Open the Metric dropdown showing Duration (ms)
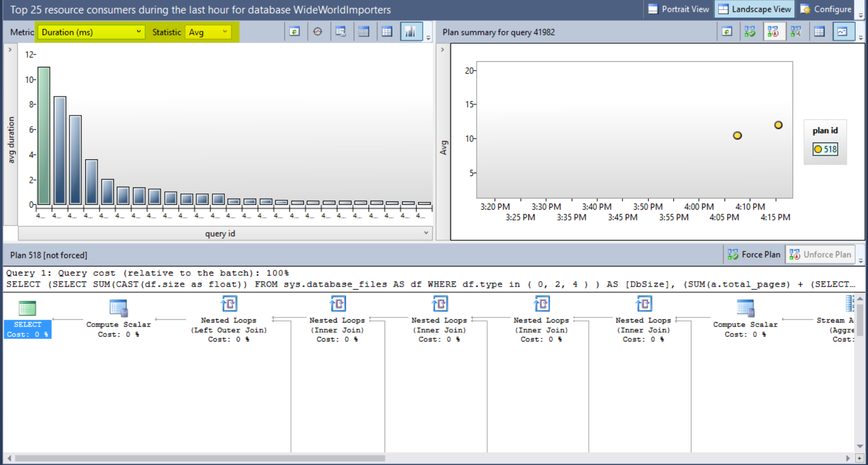868x465 pixels. [91, 32]
